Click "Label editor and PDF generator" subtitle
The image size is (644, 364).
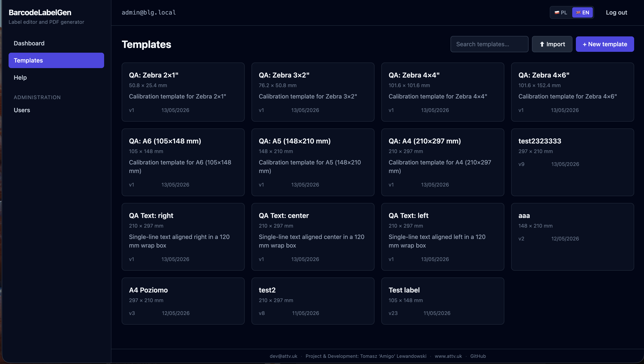[x=46, y=22]
